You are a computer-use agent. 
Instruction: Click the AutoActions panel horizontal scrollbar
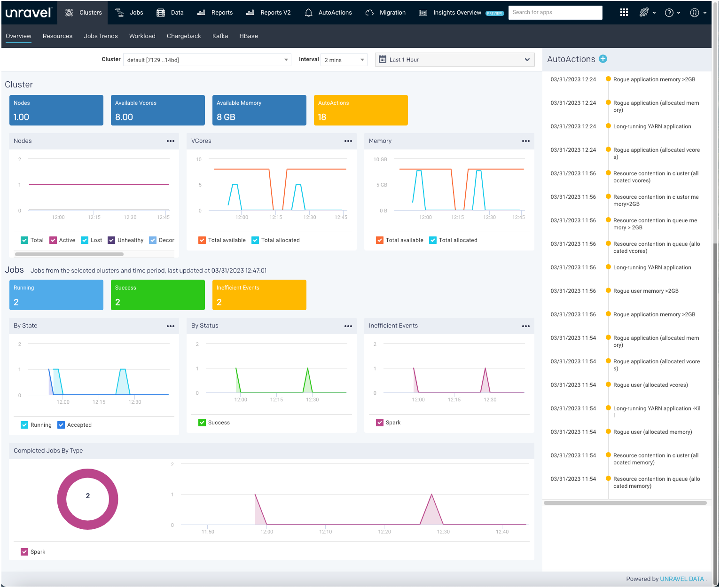tap(625, 503)
